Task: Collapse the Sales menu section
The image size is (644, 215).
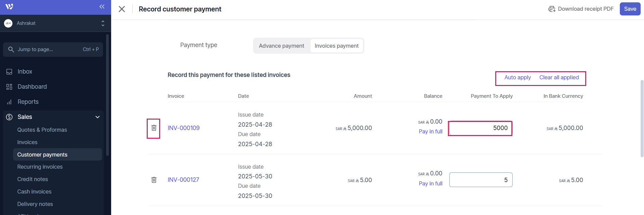Action: 97,117
